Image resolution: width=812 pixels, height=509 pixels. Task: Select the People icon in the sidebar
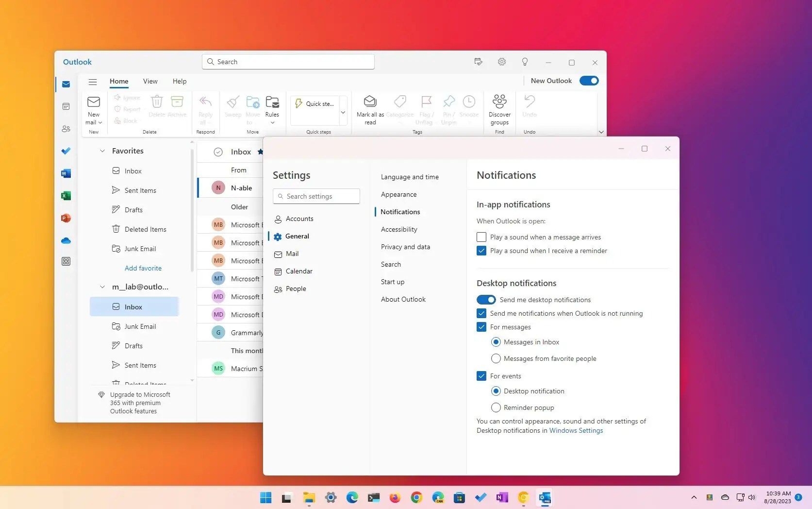[66, 128]
